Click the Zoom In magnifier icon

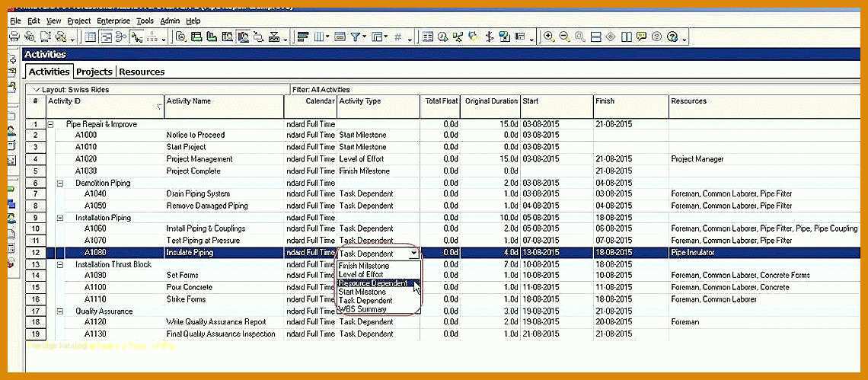pos(548,37)
